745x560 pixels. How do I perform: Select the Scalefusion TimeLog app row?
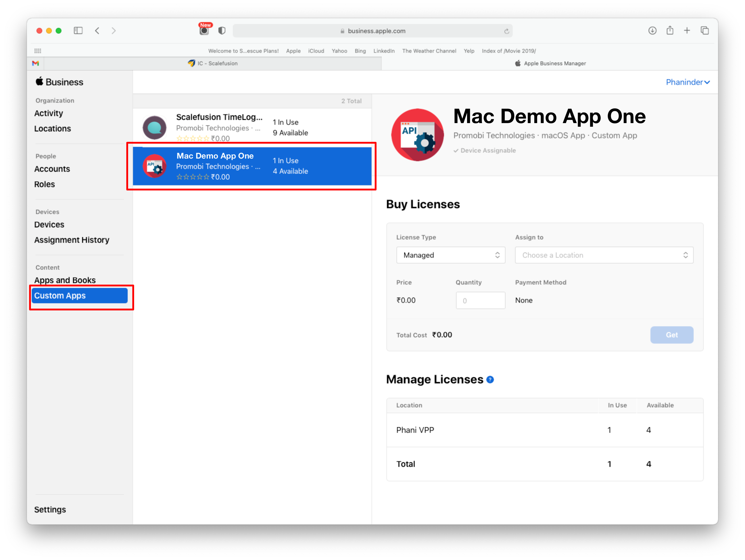click(x=252, y=127)
